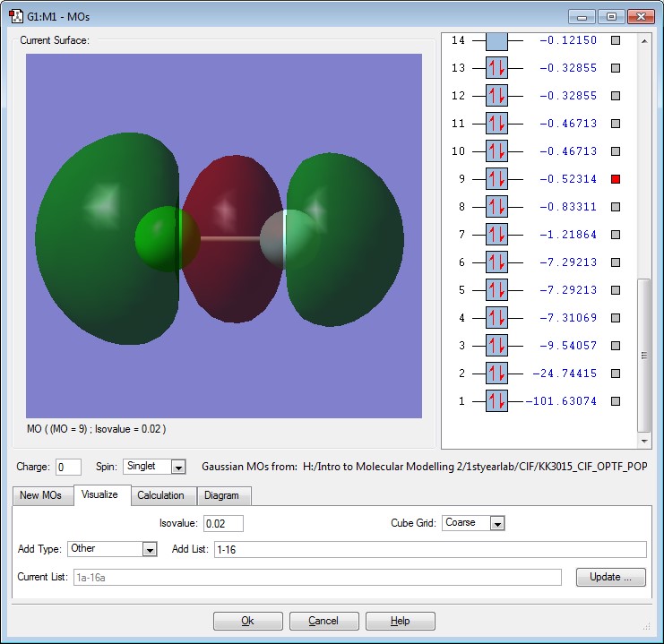This screenshot has width=664, height=644.
Task: Toggle surface marker for orbital 1 (-101.63074)
Action: pos(616,401)
